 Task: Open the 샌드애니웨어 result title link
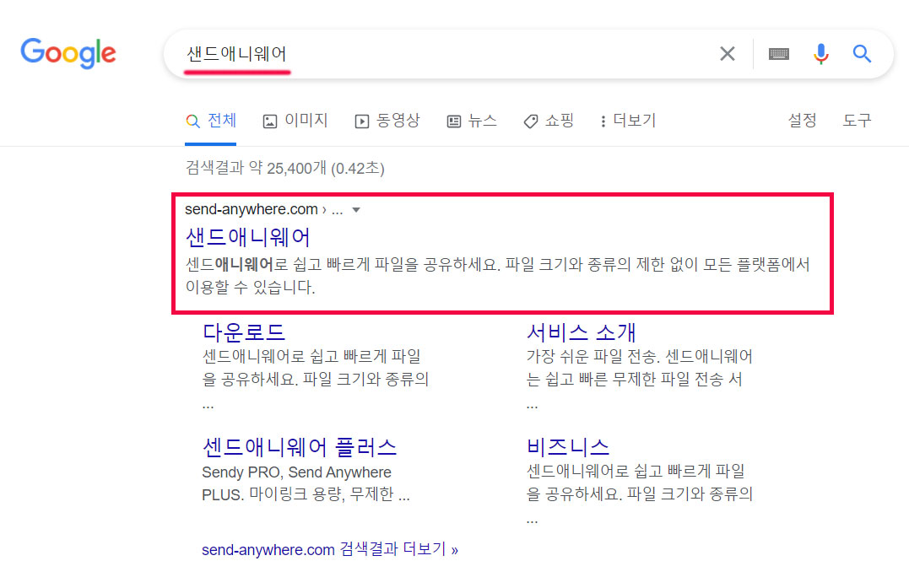[247, 237]
